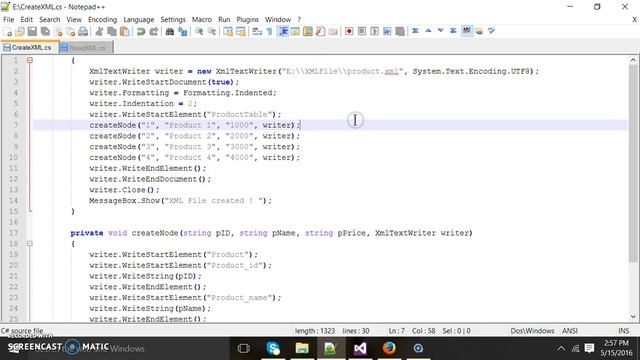Click the vertical scrollbar thumb

pyautogui.click(x=633, y=163)
